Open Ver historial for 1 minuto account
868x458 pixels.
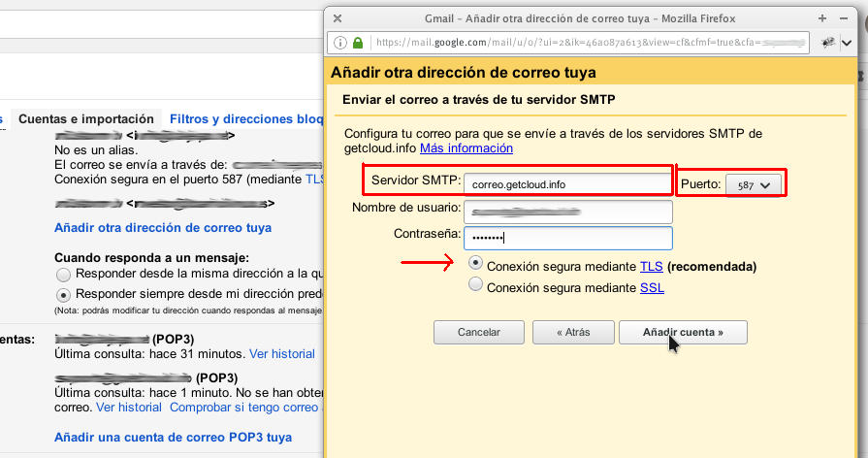[129, 408]
